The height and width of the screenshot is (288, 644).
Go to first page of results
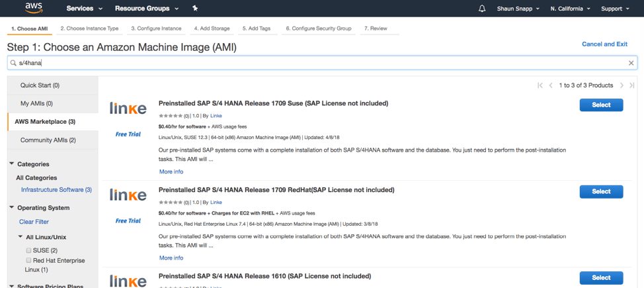[540, 85]
